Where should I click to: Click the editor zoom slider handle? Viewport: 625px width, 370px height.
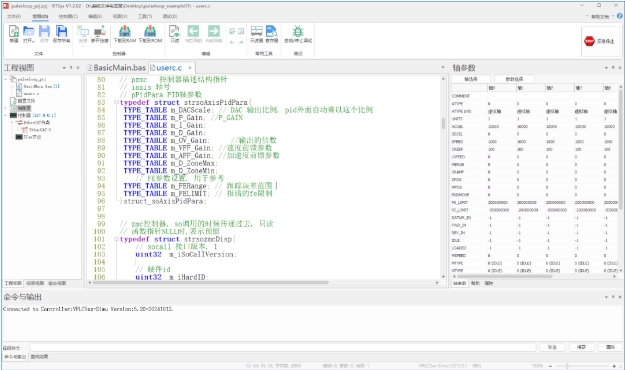click(567, 366)
